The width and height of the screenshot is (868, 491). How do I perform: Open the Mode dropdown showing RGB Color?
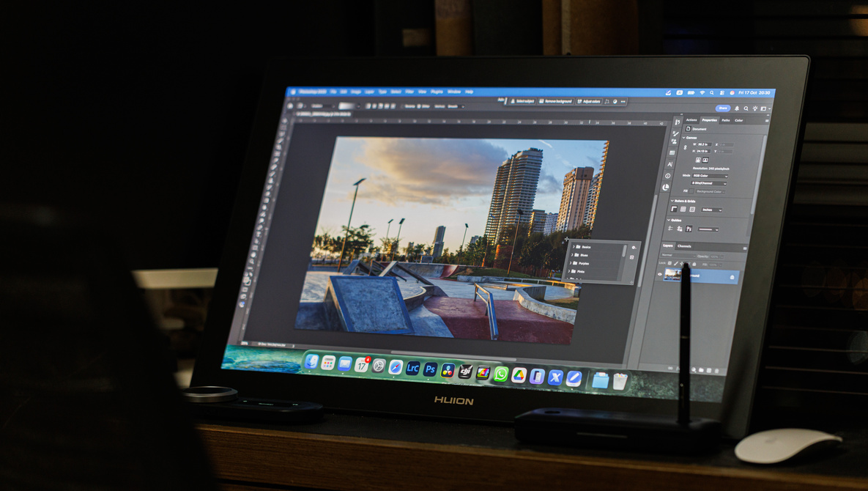710,176
